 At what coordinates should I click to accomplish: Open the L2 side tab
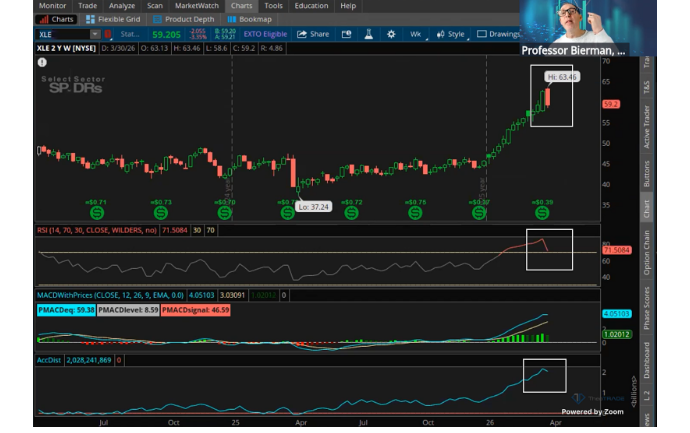646,396
